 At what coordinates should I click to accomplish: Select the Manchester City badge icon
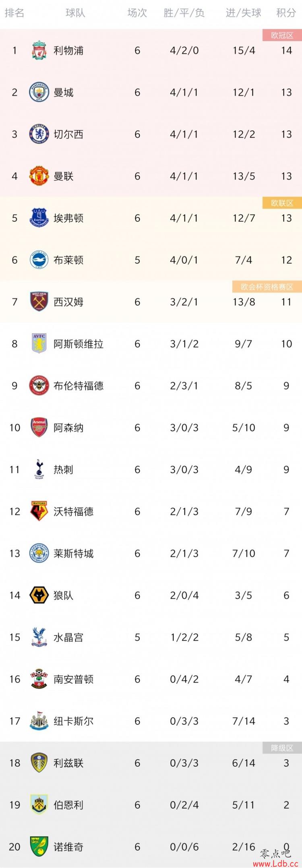pyautogui.click(x=39, y=92)
